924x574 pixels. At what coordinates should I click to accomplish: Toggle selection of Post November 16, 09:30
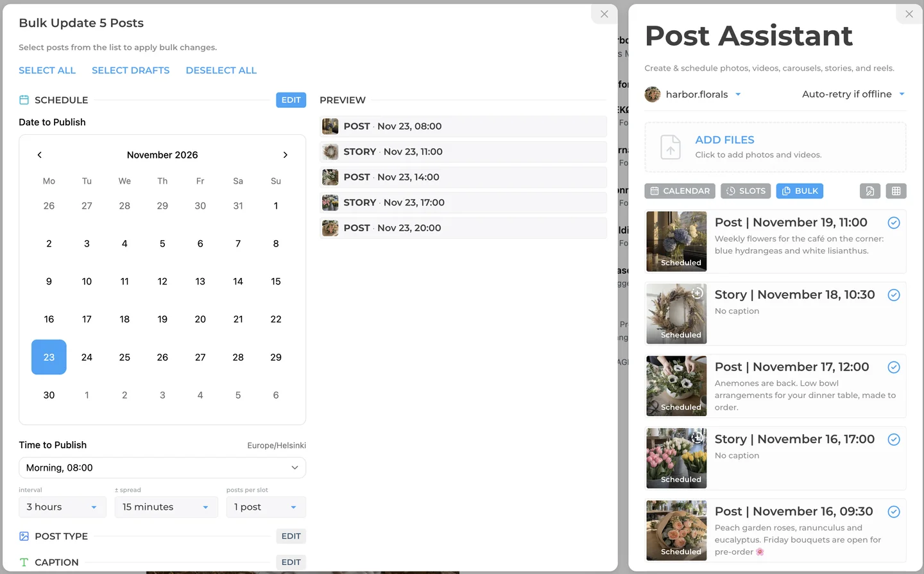[x=894, y=512]
